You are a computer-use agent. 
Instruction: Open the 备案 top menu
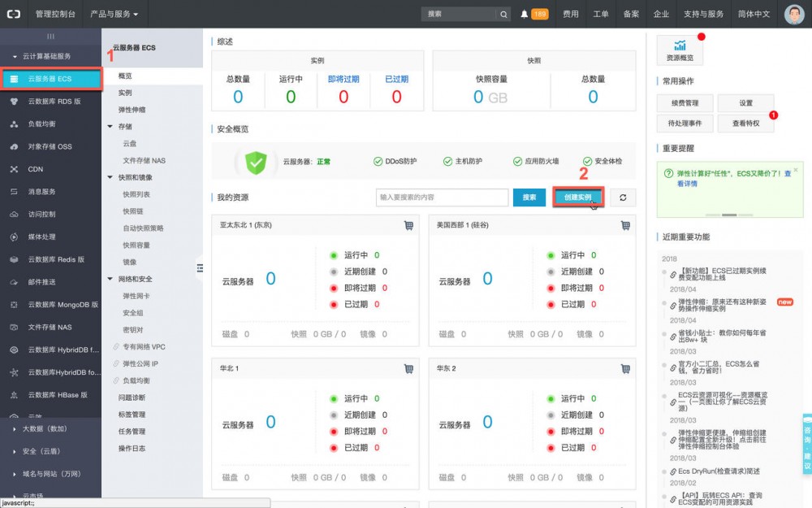(631, 14)
